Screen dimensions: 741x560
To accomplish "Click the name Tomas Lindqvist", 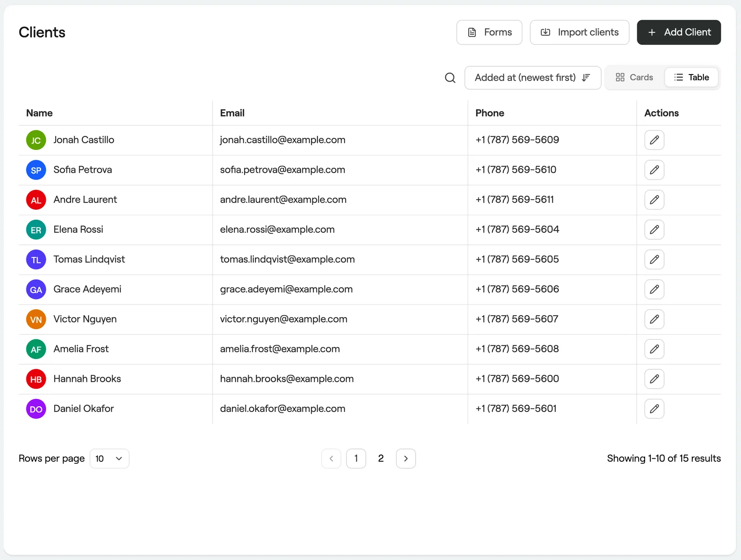I will pos(89,259).
